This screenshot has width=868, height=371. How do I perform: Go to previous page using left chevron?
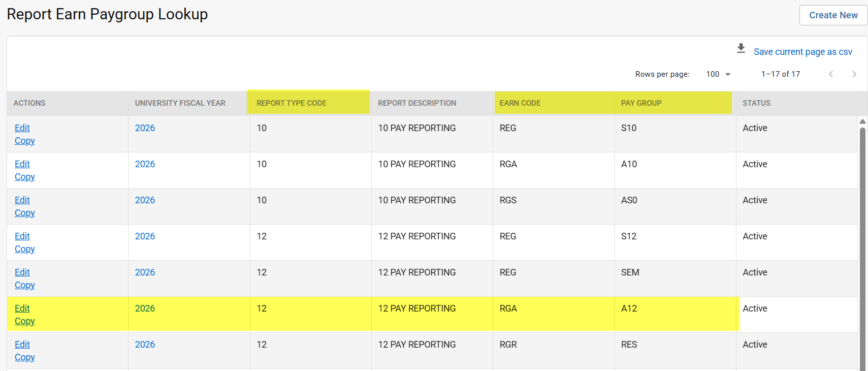(x=831, y=74)
